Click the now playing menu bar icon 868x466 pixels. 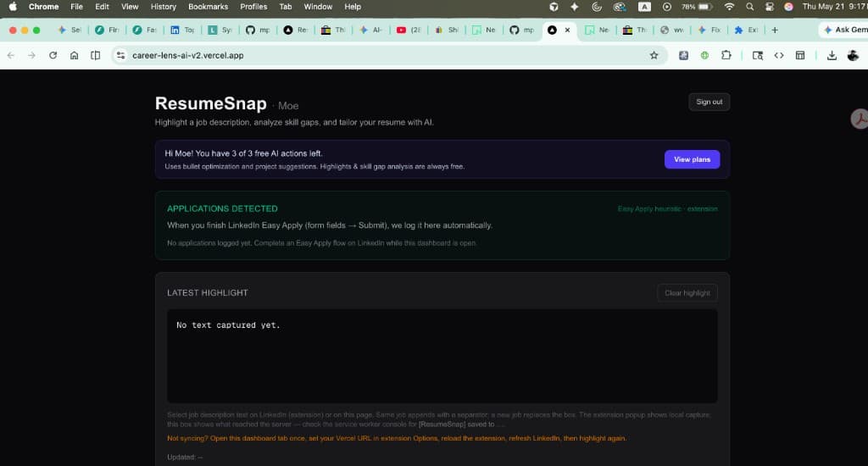tap(666, 7)
